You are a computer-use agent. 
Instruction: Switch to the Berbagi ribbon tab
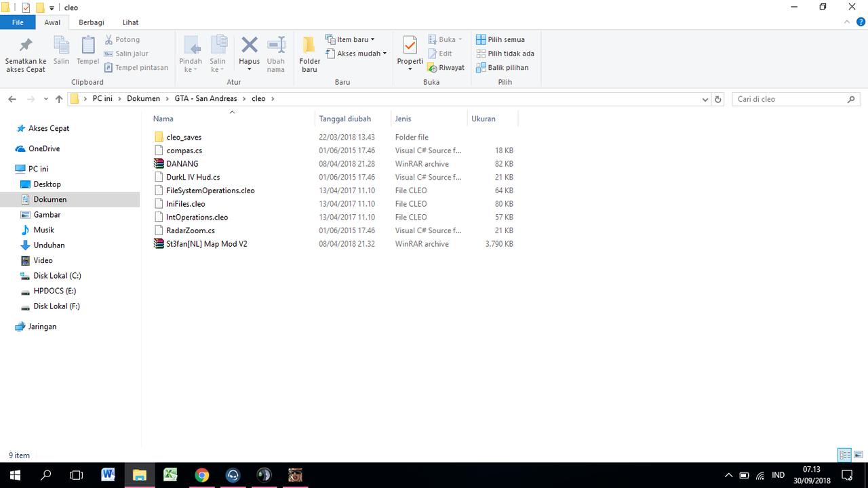click(92, 22)
